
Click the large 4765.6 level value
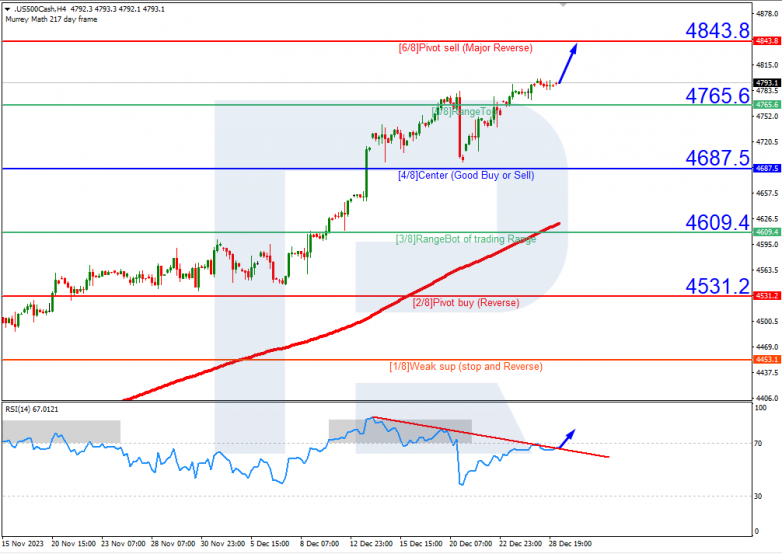click(x=717, y=96)
